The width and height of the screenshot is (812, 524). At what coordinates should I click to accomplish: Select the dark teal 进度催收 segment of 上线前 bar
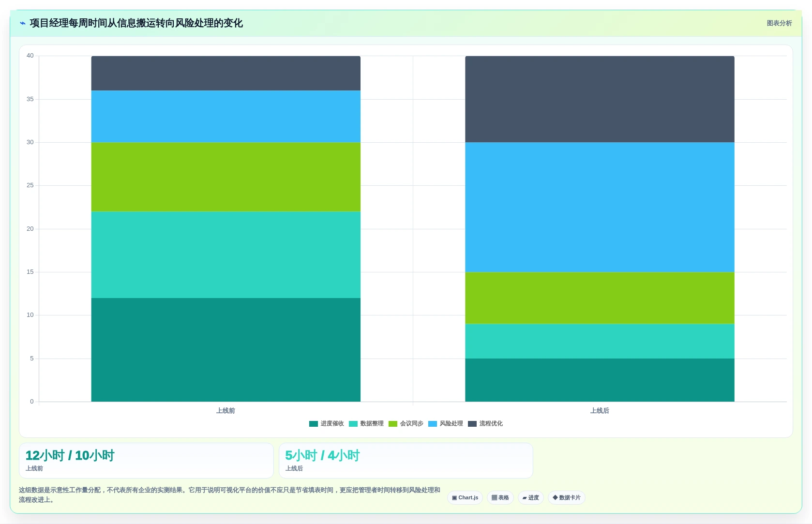point(226,350)
